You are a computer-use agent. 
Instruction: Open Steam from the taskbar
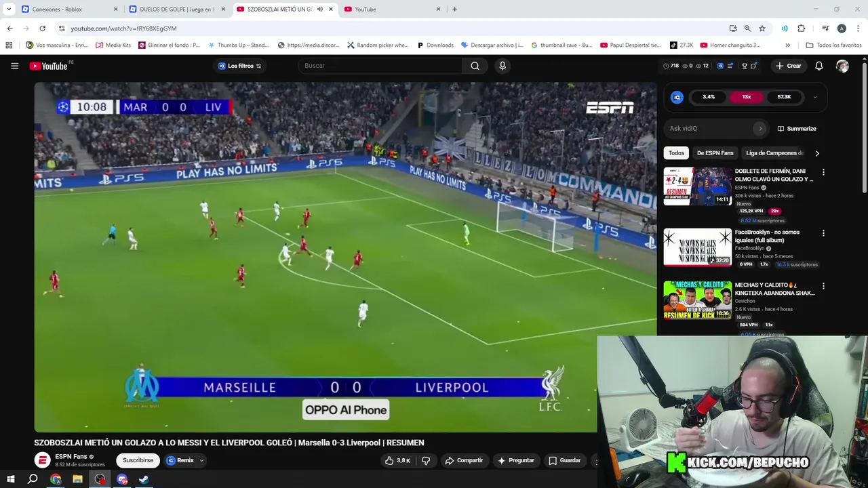click(x=144, y=479)
